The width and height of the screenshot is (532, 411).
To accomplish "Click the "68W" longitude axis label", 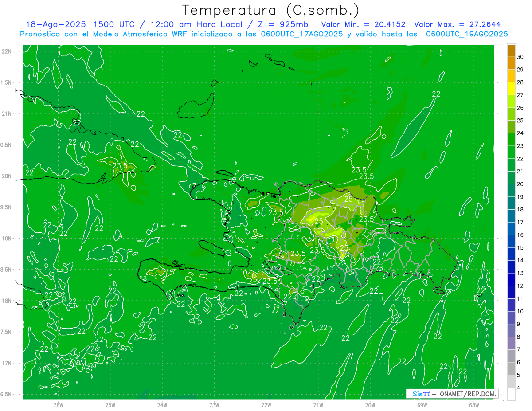I will (474, 405).
